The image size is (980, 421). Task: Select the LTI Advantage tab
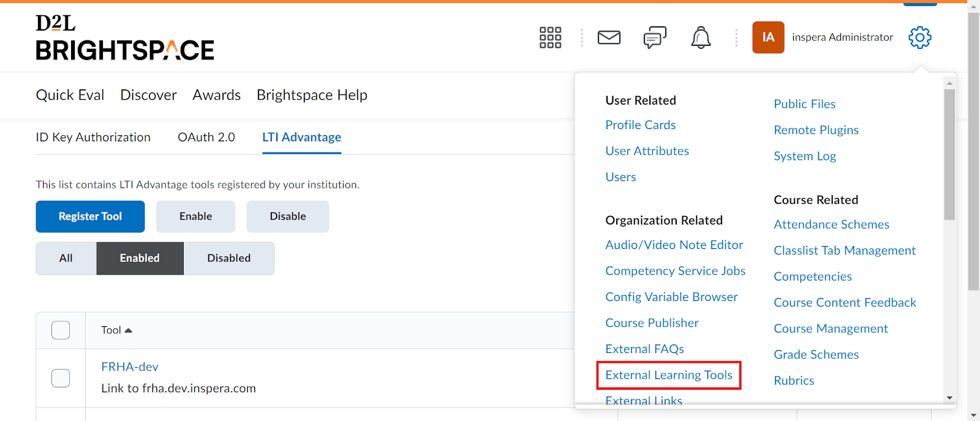[x=301, y=137]
